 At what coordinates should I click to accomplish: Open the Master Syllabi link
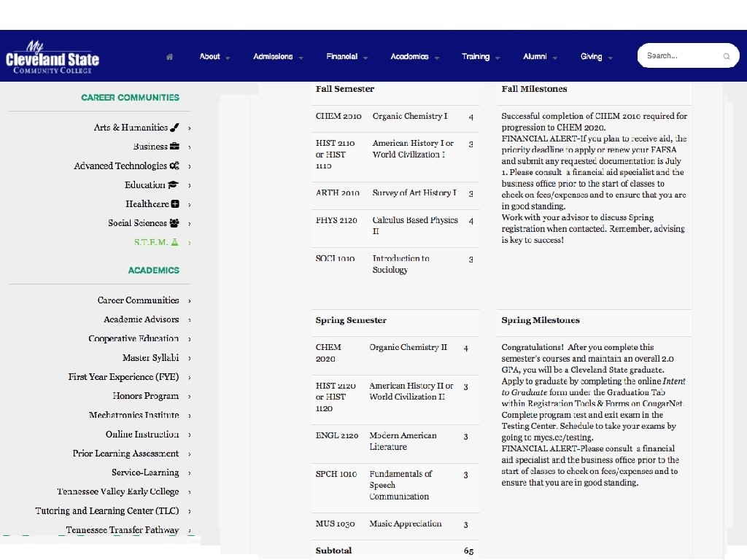(150, 357)
